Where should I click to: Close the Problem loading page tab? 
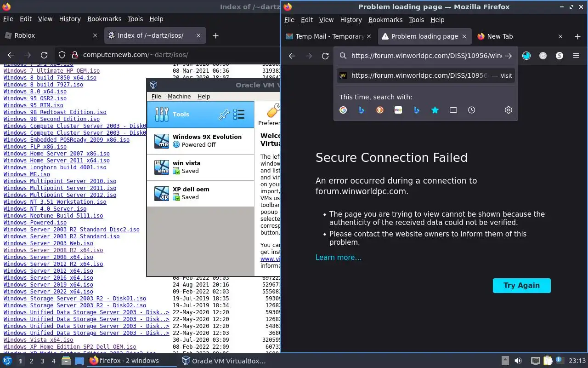click(464, 36)
